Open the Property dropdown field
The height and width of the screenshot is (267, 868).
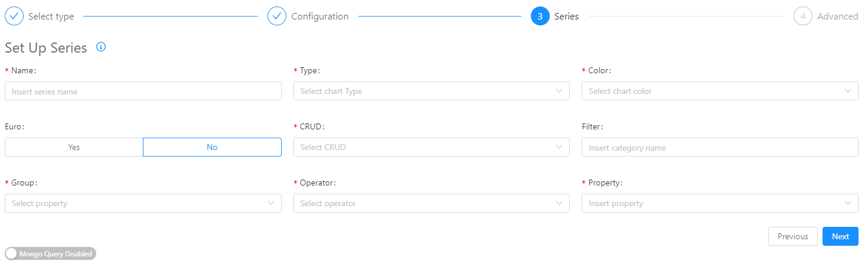point(719,203)
